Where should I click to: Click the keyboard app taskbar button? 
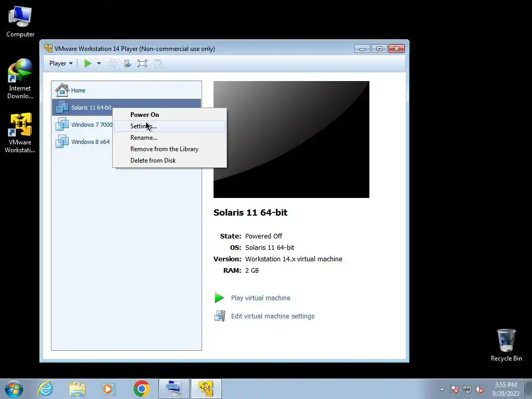174,389
